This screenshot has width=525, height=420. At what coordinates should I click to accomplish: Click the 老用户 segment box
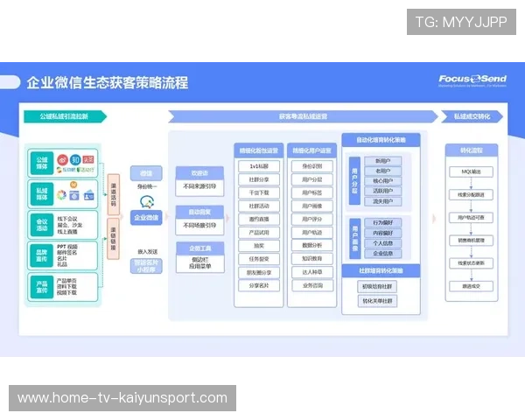point(382,171)
